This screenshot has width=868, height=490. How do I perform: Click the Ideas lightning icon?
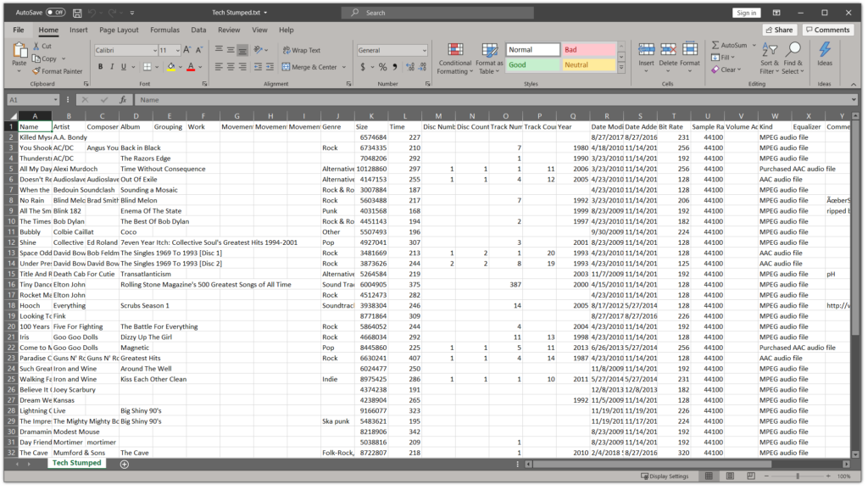click(824, 50)
